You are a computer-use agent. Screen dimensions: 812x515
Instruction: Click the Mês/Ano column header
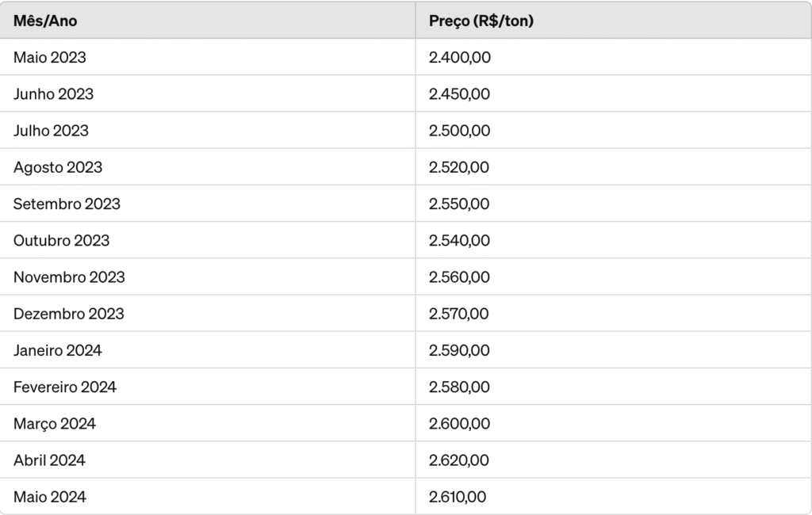[45, 21]
